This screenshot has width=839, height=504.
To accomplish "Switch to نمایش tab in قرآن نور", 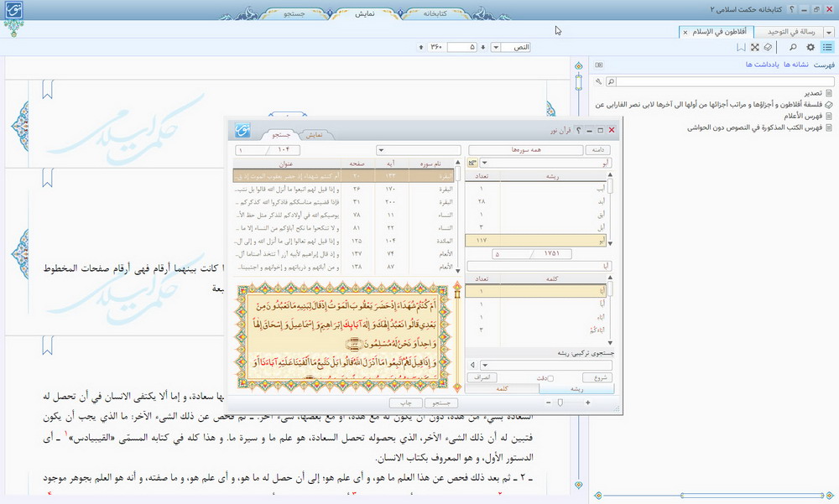I will click(314, 134).
